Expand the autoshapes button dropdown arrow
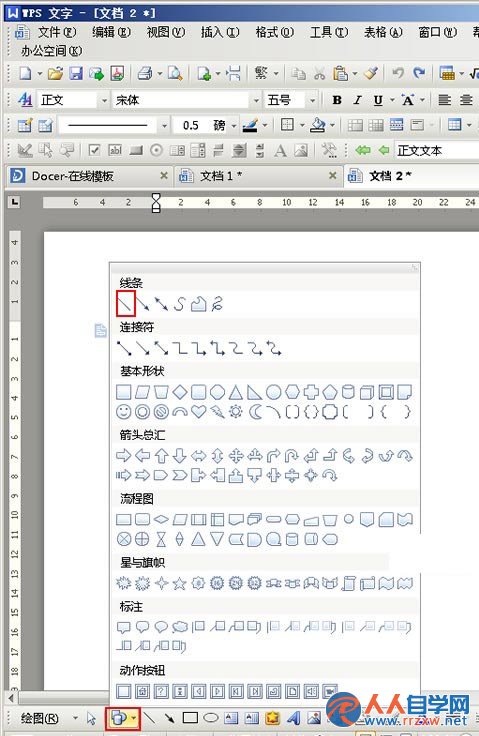The height and width of the screenshot is (736, 479). [x=134, y=718]
